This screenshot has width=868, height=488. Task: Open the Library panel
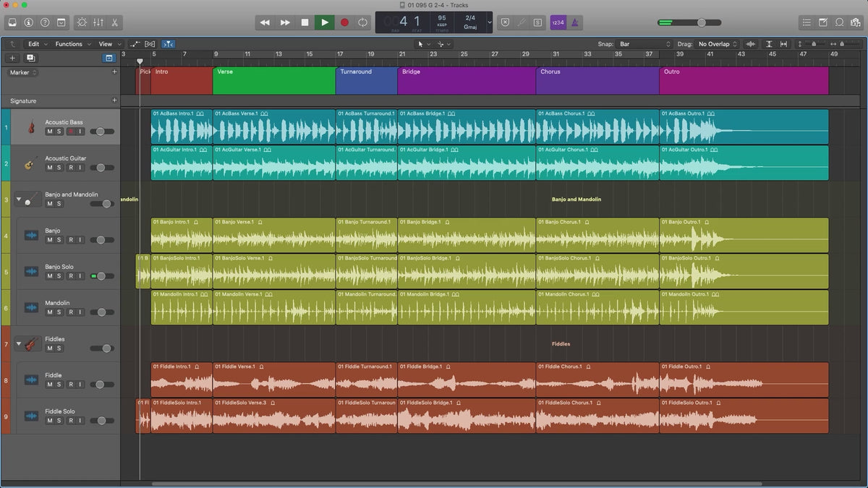pyautogui.click(x=12, y=22)
